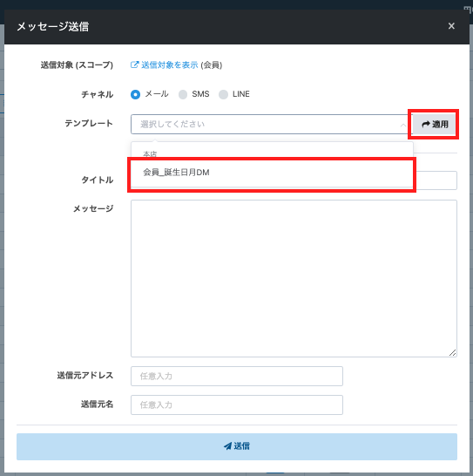Click into the メッセージ text area
The width and height of the screenshot is (473, 476).
[x=294, y=278]
